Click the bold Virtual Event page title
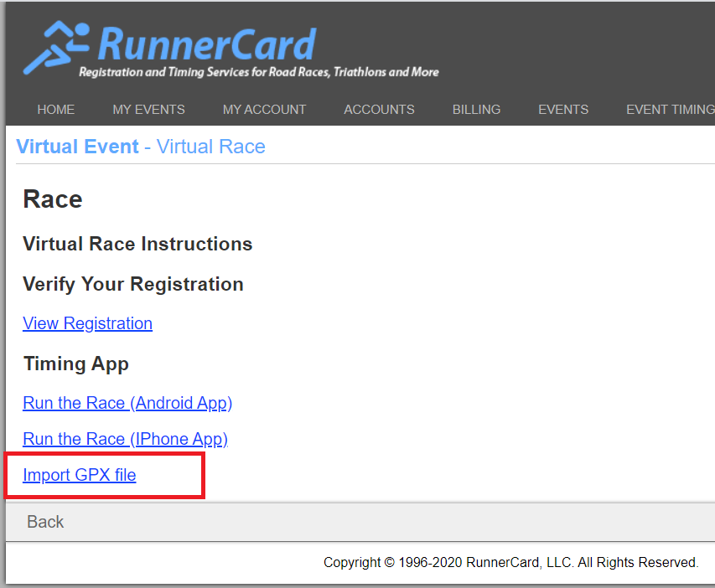This screenshot has width=715, height=588. point(77,147)
